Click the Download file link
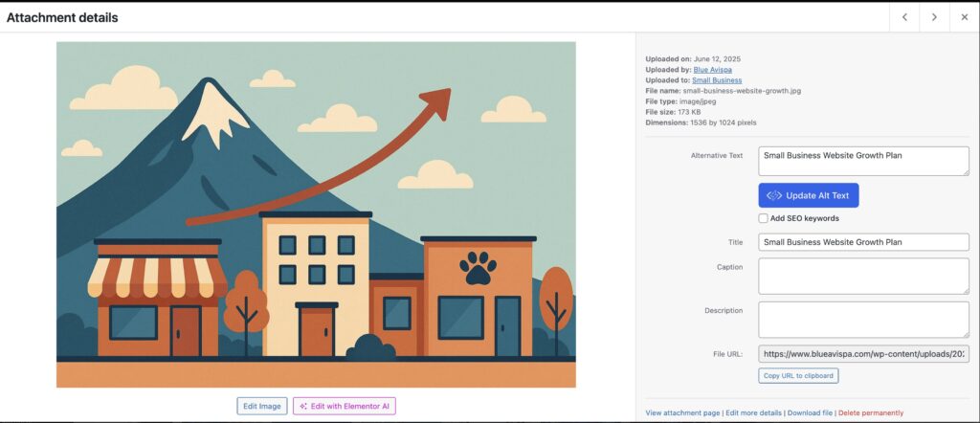980x423 pixels. [x=810, y=413]
